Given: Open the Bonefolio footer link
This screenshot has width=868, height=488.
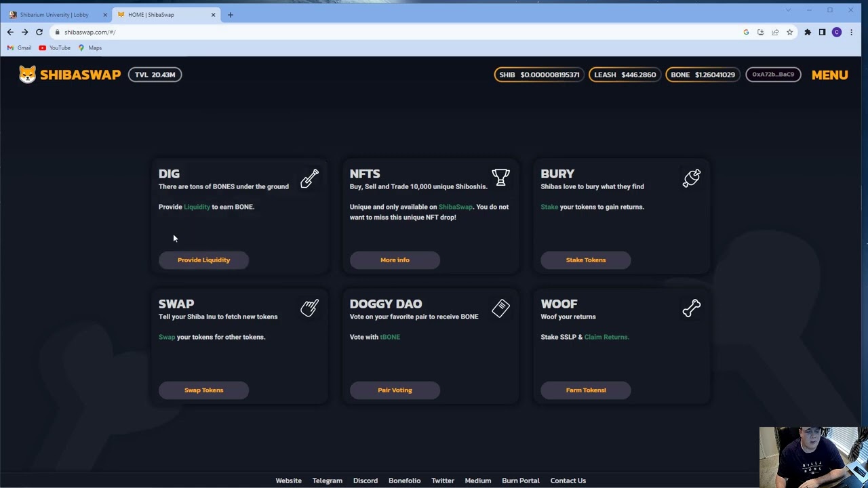Looking at the screenshot, I should pyautogui.click(x=404, y=481).
